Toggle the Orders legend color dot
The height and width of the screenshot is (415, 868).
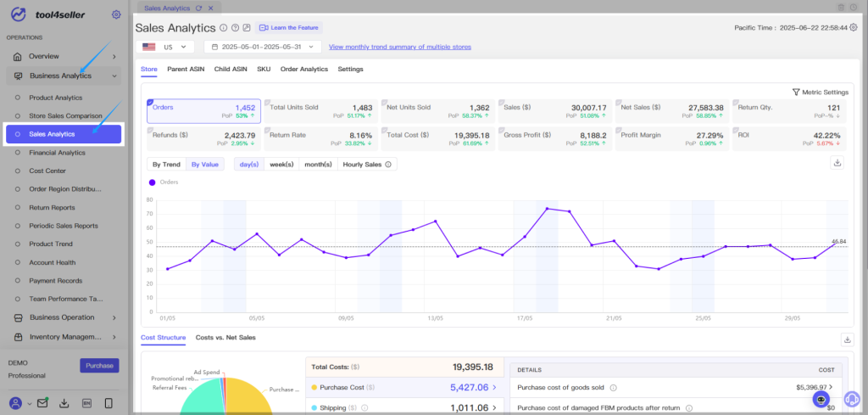point(153,182)
